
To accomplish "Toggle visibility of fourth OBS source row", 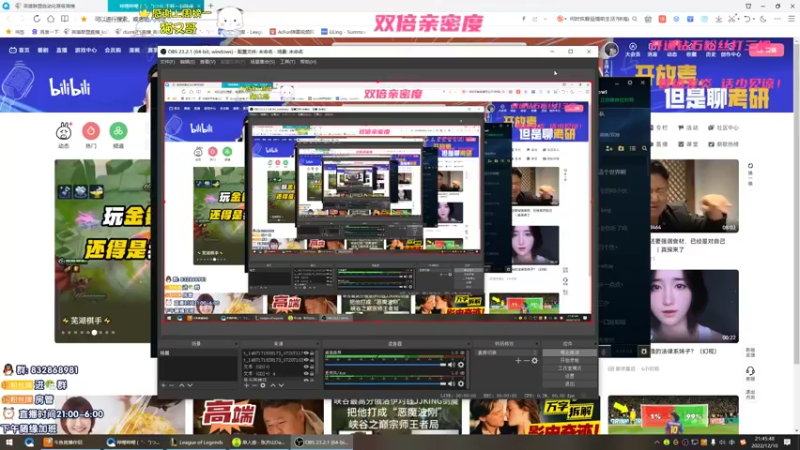I will [x=306, y=373].
